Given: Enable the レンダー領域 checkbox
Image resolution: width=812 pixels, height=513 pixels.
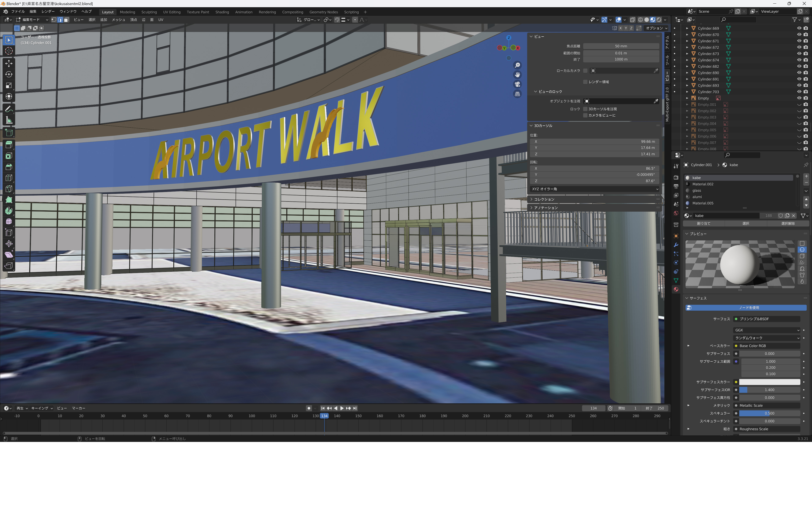Looking at the screenshot, I should pos(585,82).
